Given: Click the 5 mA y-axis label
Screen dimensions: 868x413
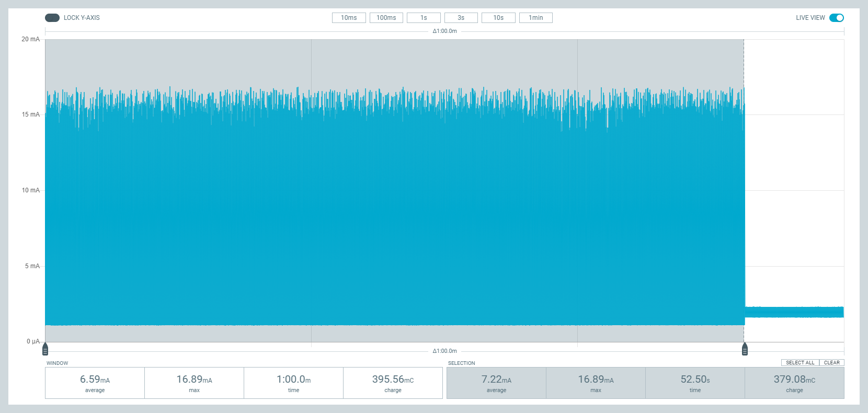Looking at the screenshot, I should coord(32,266).
